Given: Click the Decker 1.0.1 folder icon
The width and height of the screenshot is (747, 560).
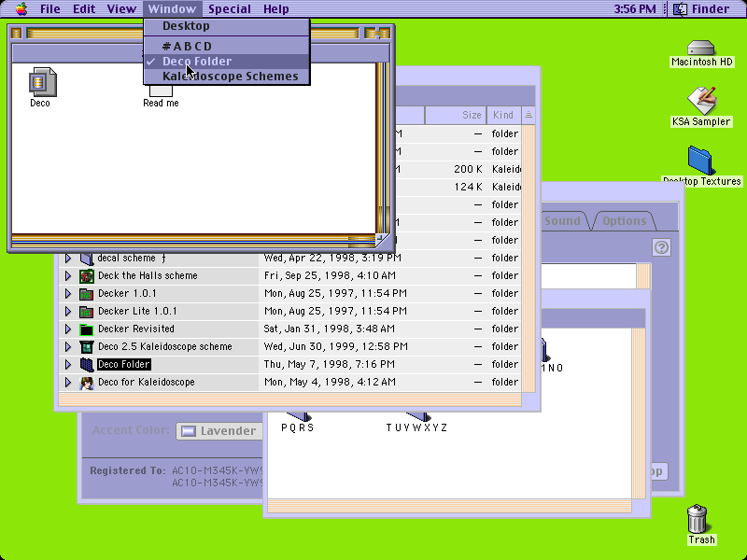Looking at the screenshot, I should click(x=86, y=294).
